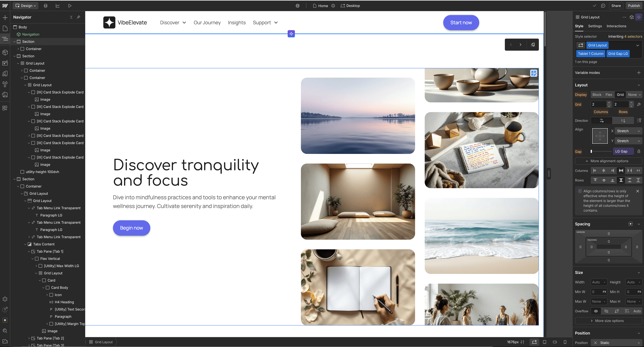Image resolution: width=644 pixels, height=347 pixels.
Task: Toggle the spacing box-sizing icon
Action: 630,224
